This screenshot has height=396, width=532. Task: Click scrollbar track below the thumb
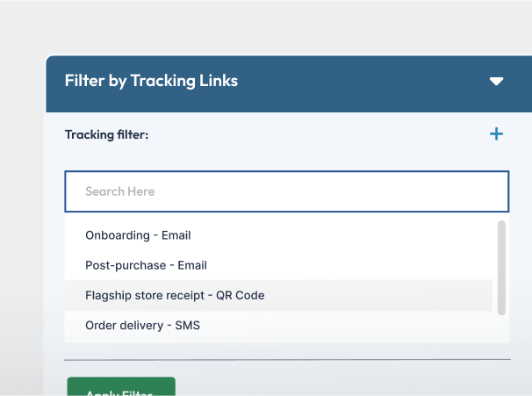pyautogui.click(x=501, y=328)
